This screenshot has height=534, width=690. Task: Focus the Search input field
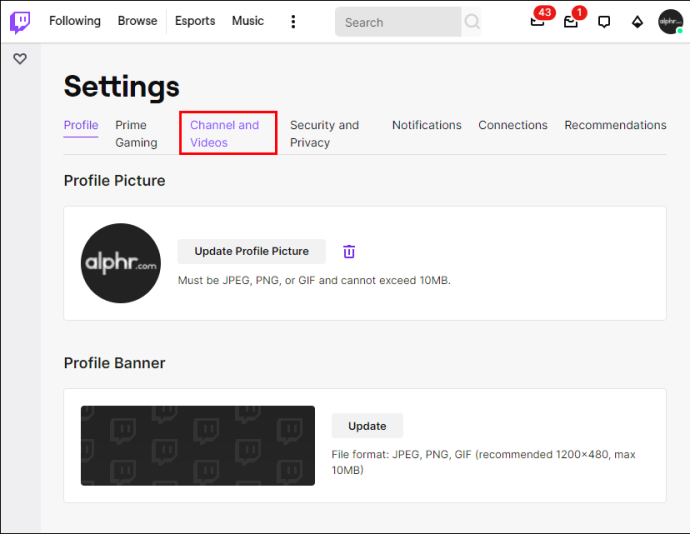pos(398,22)
